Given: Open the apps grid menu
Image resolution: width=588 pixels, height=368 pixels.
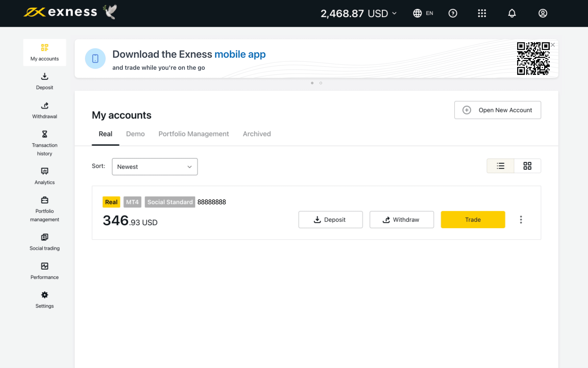Looking at the screenshot, I should click(482, 13).
